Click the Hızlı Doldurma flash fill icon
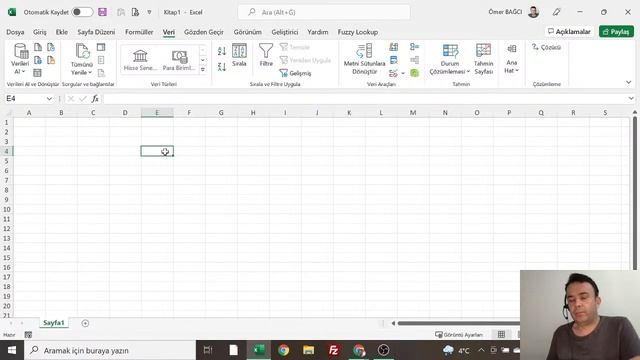640x360 pixels. coord(393,47)
